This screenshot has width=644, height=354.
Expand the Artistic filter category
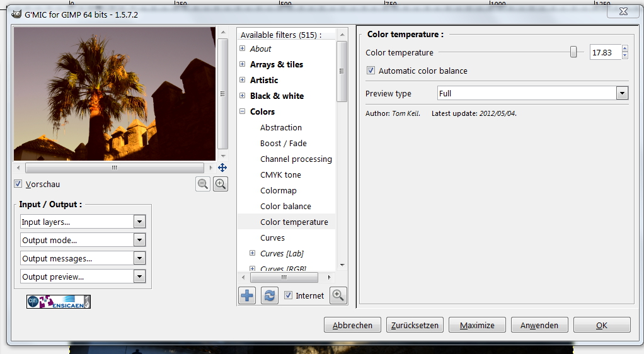pyautogui.click(x=242, y=80)
